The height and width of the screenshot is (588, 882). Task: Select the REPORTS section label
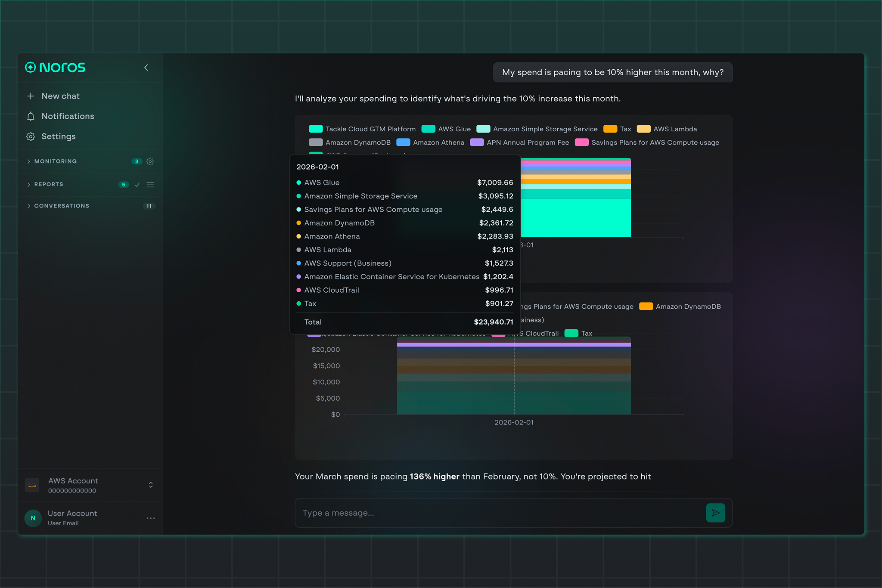point(48,184)
